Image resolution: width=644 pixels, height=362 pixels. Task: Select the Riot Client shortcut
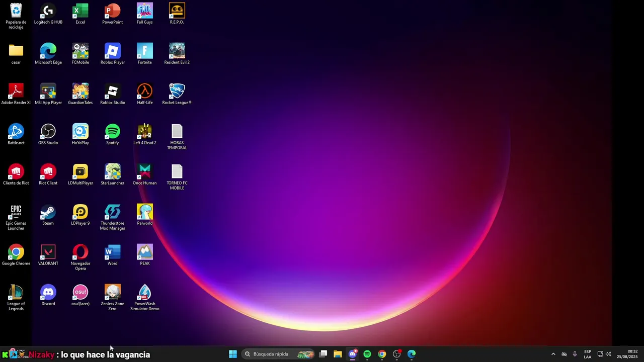click(x=48, y=174)
